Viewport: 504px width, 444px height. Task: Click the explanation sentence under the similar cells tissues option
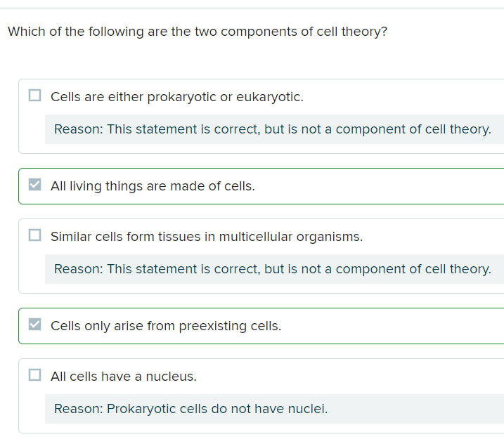coord(299,269)
